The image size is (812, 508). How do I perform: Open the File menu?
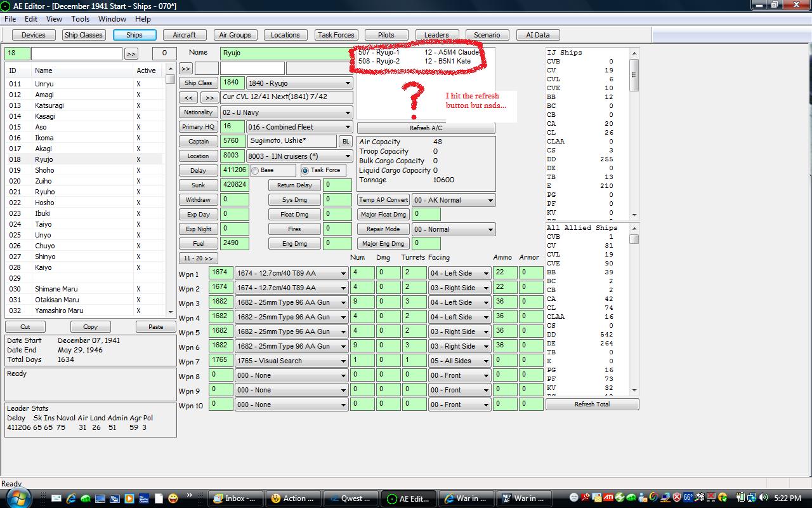click(x=10, y=19)
